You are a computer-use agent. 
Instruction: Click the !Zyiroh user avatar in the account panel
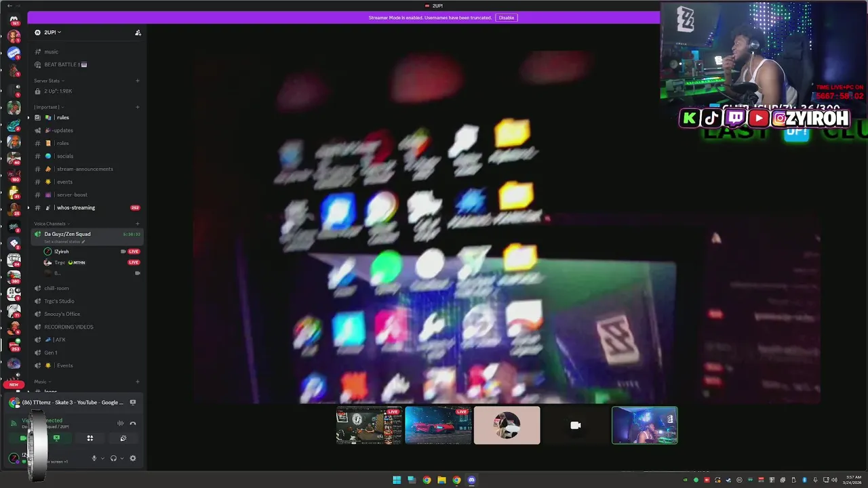(x=14, y=459)
